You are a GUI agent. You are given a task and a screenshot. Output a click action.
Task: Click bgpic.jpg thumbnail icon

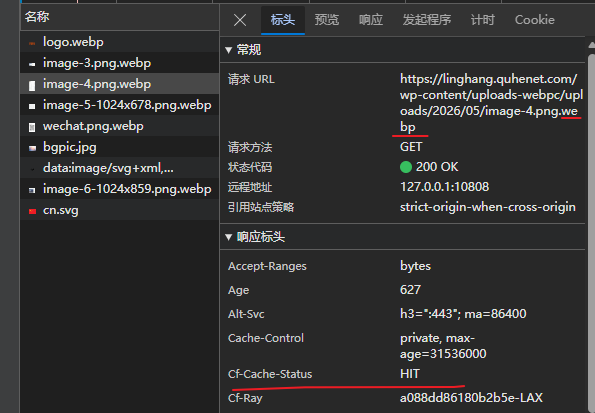click(32, 148)
